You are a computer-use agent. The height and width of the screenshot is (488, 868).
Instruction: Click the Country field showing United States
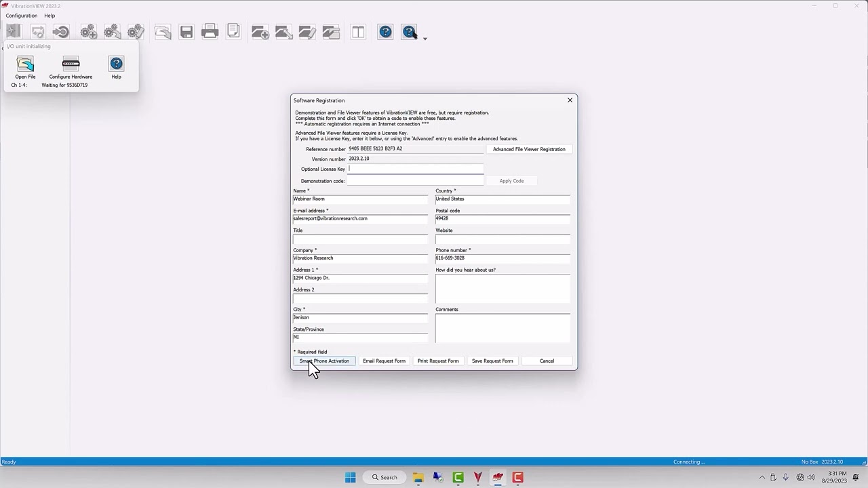pos(502,199)
